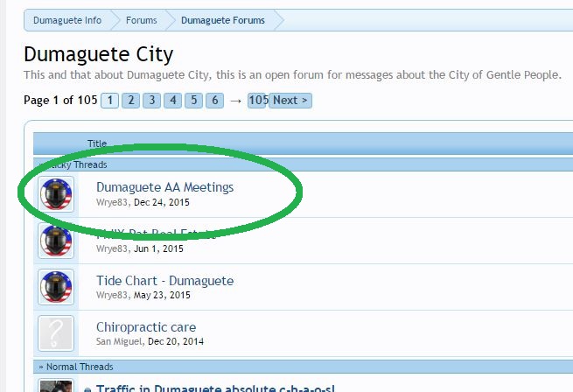
Task: Click San Miguel's placeholder avatar
Action: click(x=56, y=333)
